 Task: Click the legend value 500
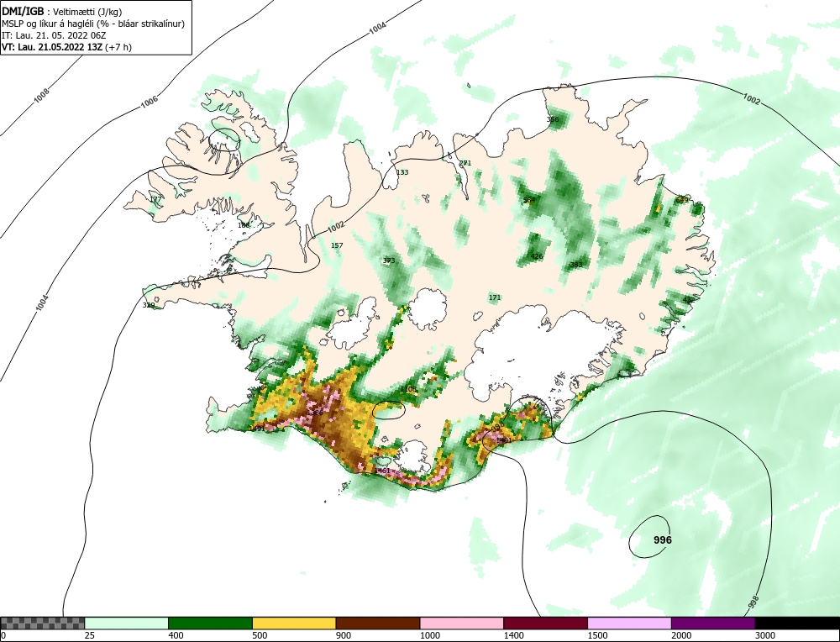(x=260, y=635)
